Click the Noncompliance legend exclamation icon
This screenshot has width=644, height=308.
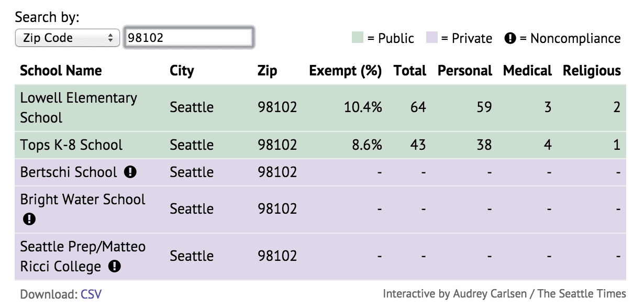[510, 38]
